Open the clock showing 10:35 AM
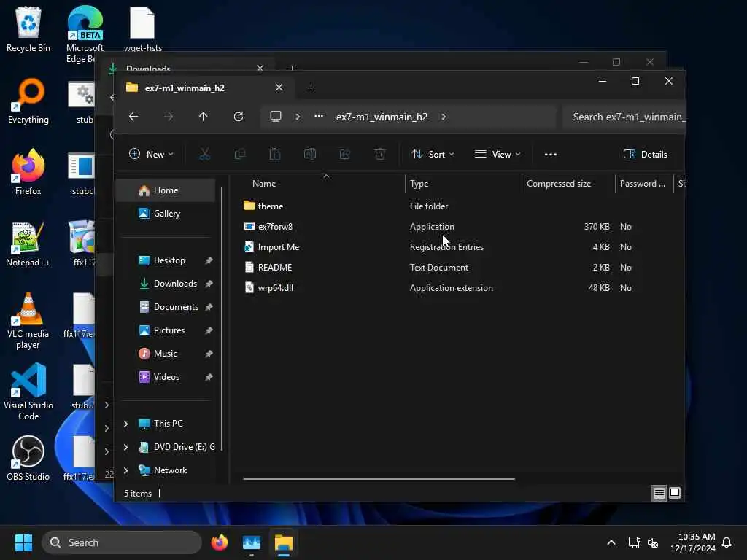 click(693, 542)
